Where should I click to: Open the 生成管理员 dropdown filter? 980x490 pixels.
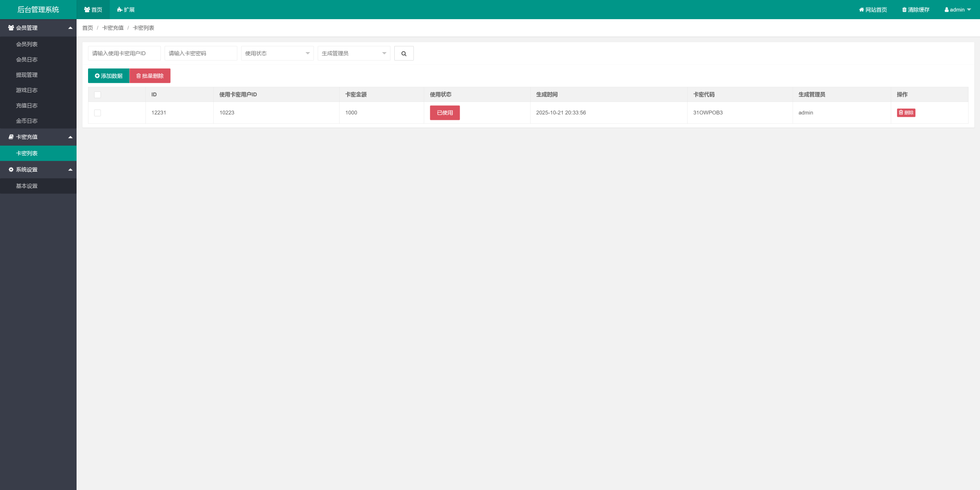tap(354, 53)
